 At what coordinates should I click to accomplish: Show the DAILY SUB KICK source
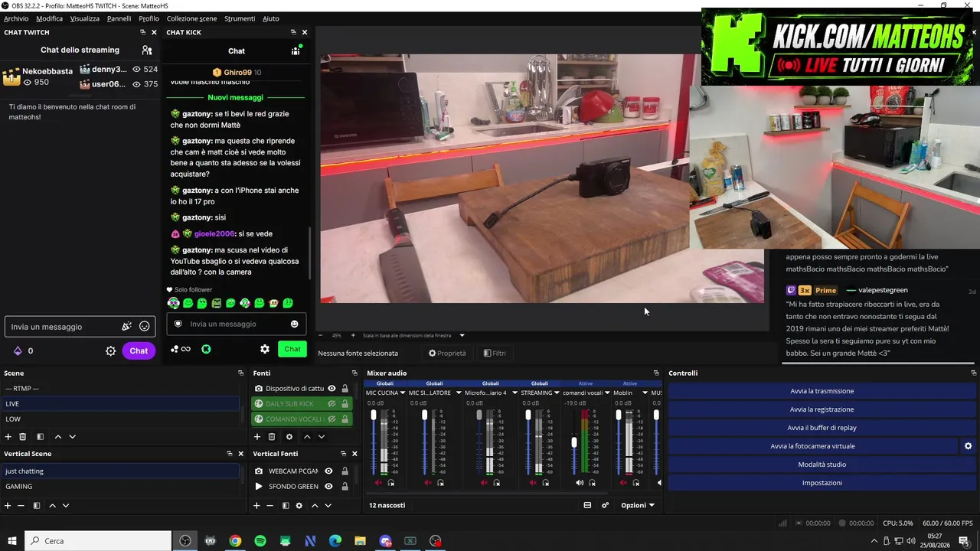click(332, 403)
